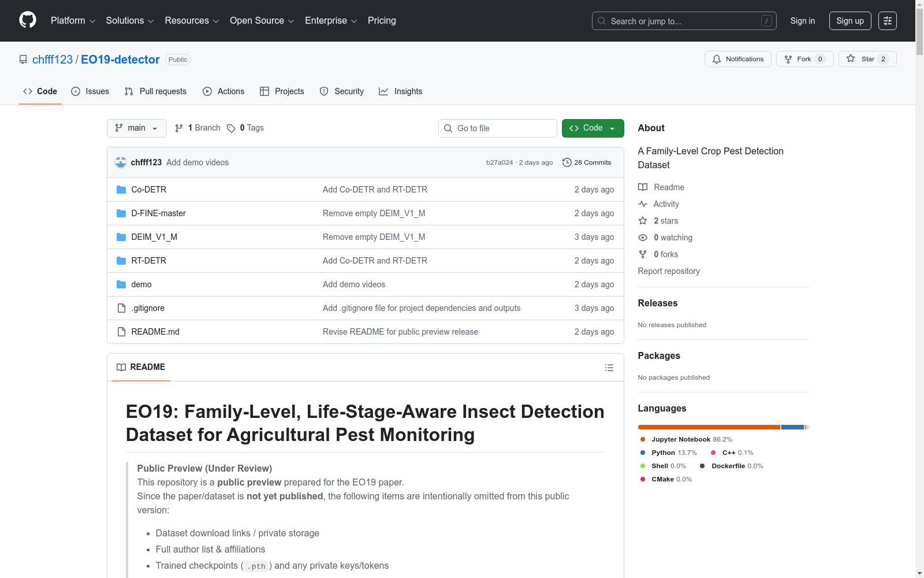
Task: Open the chfff123 owner profile link
Action: tap(53, 60)
